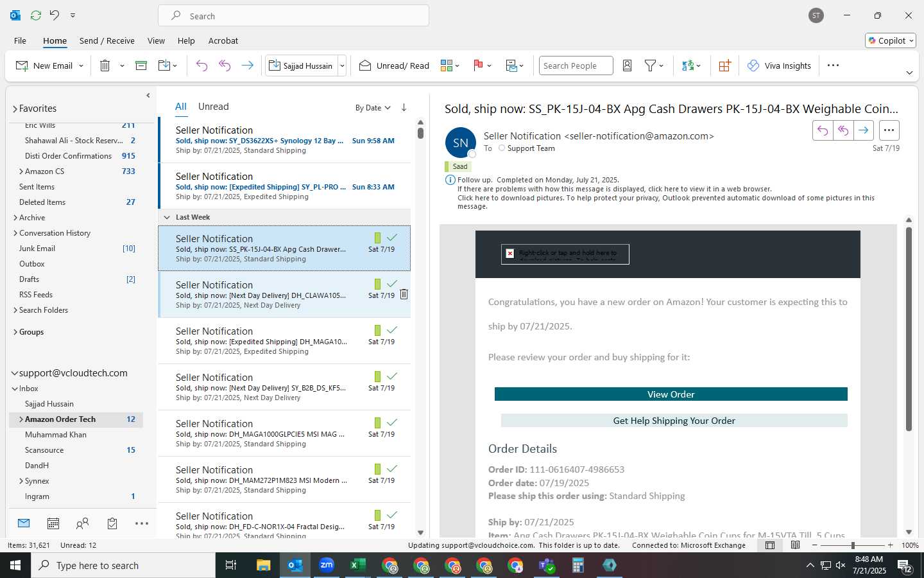The image size is (924, 578).
Task: Click the ribbon Reply All icon
Action: click(x=225, y=66)
